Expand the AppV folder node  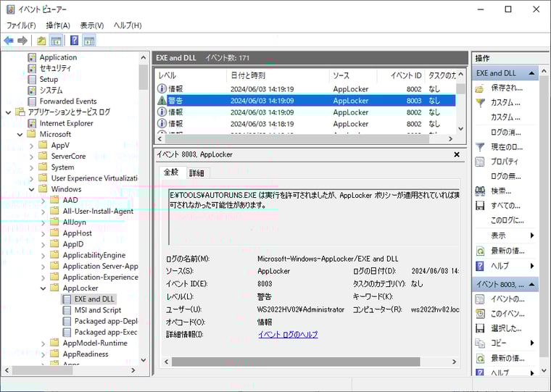pos(32,146)
